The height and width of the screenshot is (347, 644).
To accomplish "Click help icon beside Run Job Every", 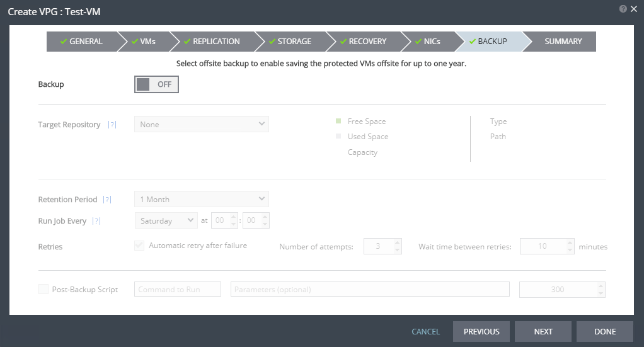I will [97, 221].
